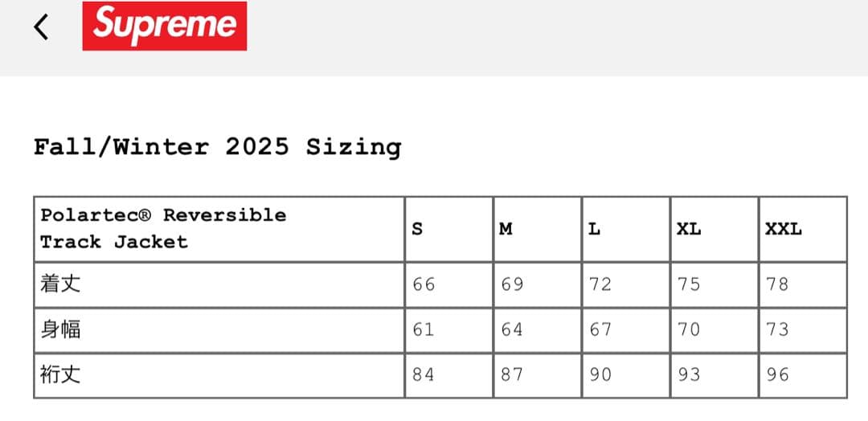Click the 裄丈 row label

(x=60, y=374)
